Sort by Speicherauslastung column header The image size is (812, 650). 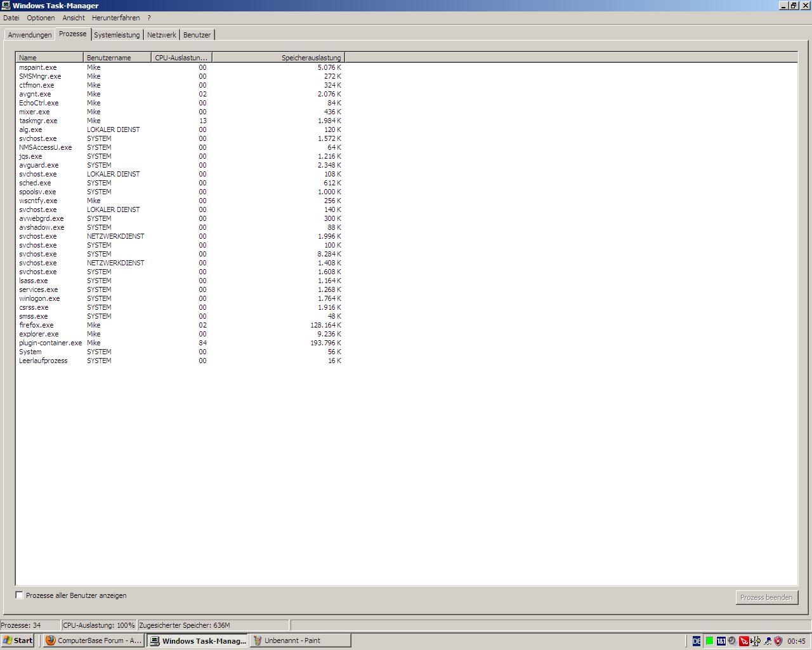[x=278, y=58]
